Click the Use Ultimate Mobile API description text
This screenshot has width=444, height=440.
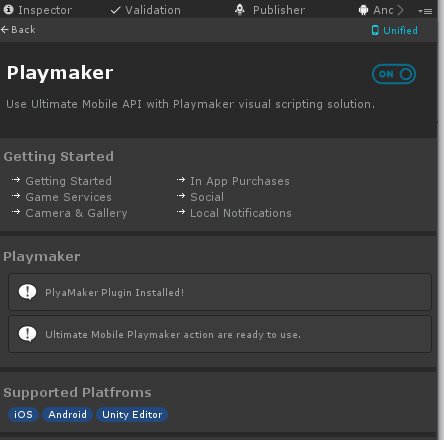point(190,104)
